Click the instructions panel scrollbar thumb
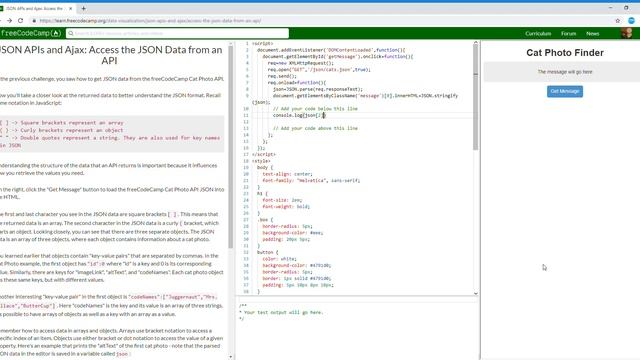This screenshot has height=360, width=640. [231, 147]
